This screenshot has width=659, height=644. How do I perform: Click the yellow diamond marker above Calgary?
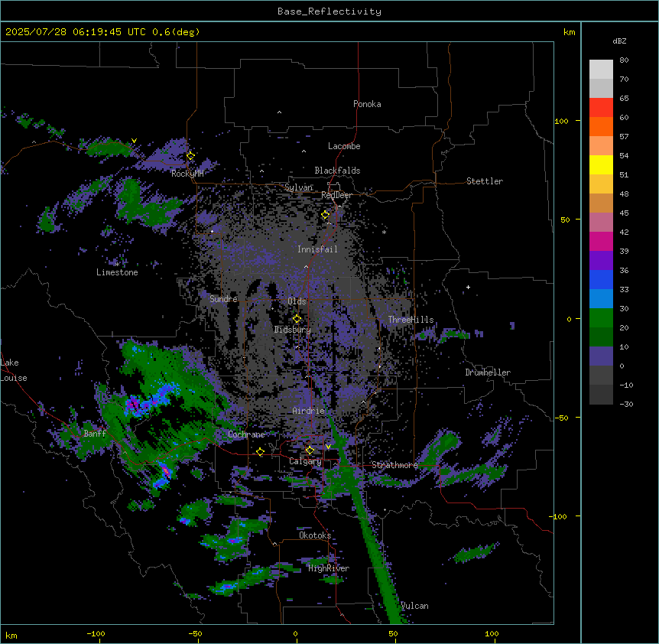tap(310, 450)
